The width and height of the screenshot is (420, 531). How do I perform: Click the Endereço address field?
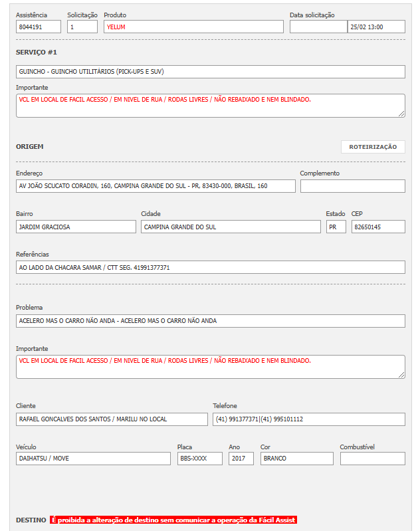[156, 186]
